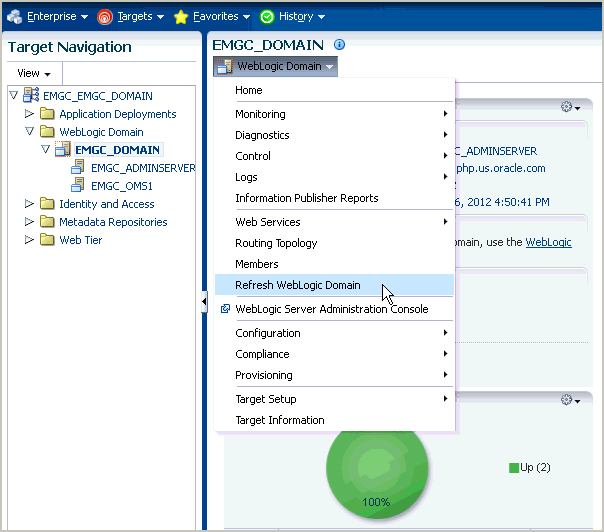Open the Logs submenu

334,177
